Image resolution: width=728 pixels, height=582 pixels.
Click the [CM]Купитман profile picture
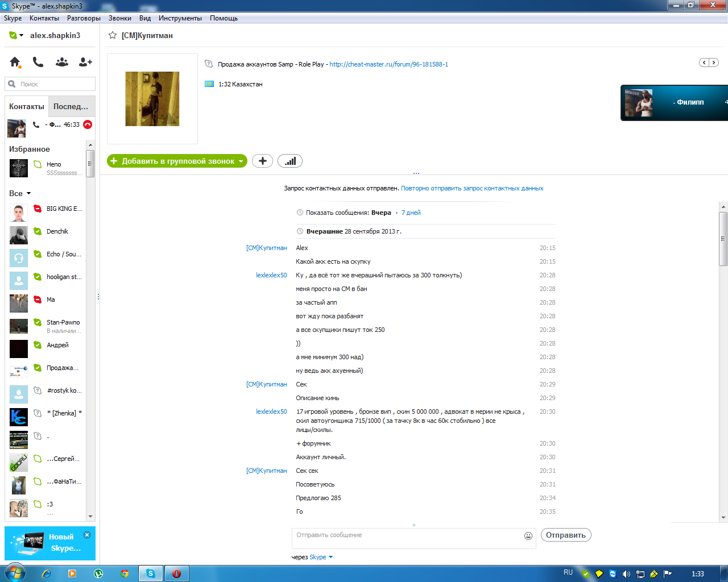(x=152, y=99)
